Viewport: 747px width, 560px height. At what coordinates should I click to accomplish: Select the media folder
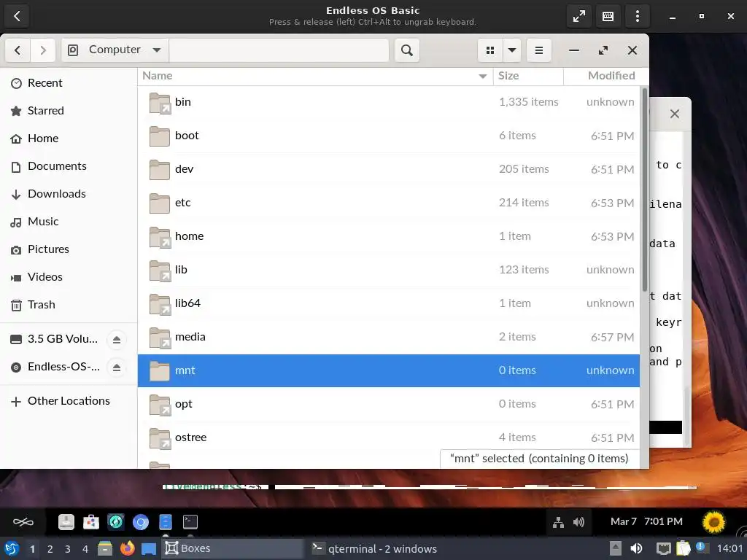[x=388, y=337]
